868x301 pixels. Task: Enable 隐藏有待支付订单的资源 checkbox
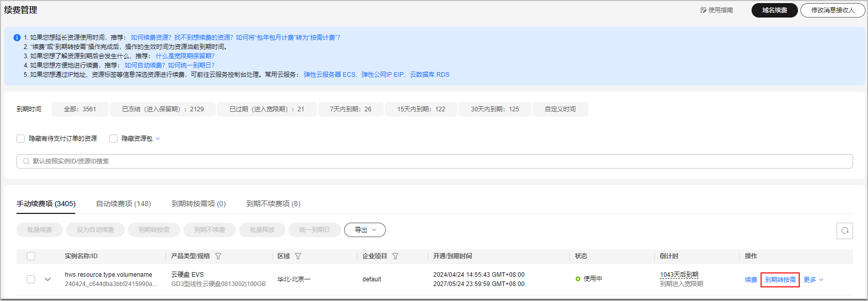pos(21,139)
